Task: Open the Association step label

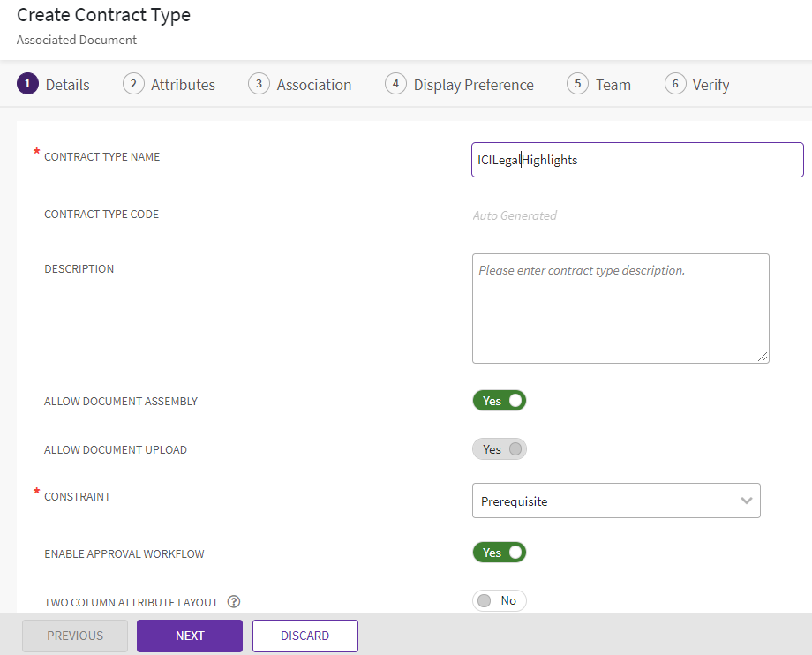Action: 313,85
